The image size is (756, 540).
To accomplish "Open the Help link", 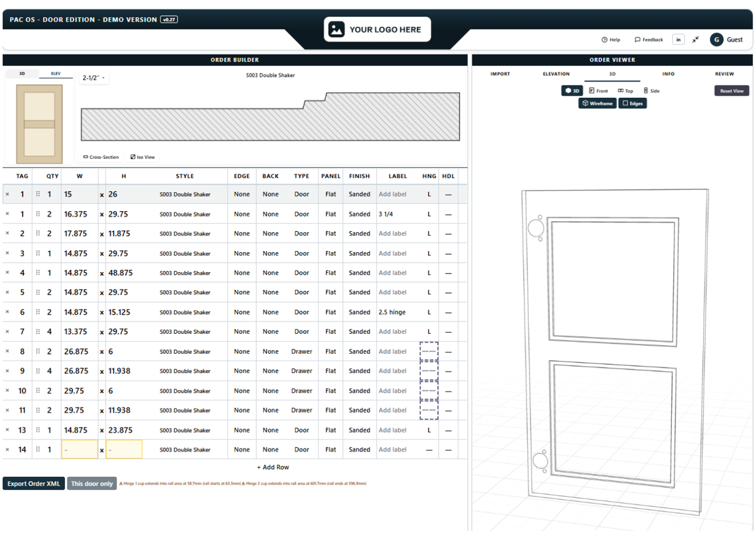I will pos(611,40).
